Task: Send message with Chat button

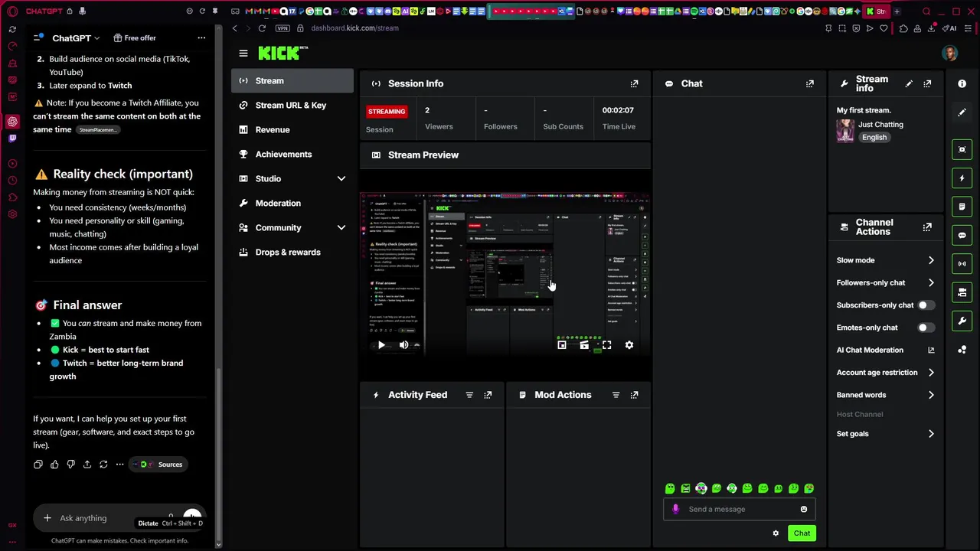Action: (x=802, y=533)
